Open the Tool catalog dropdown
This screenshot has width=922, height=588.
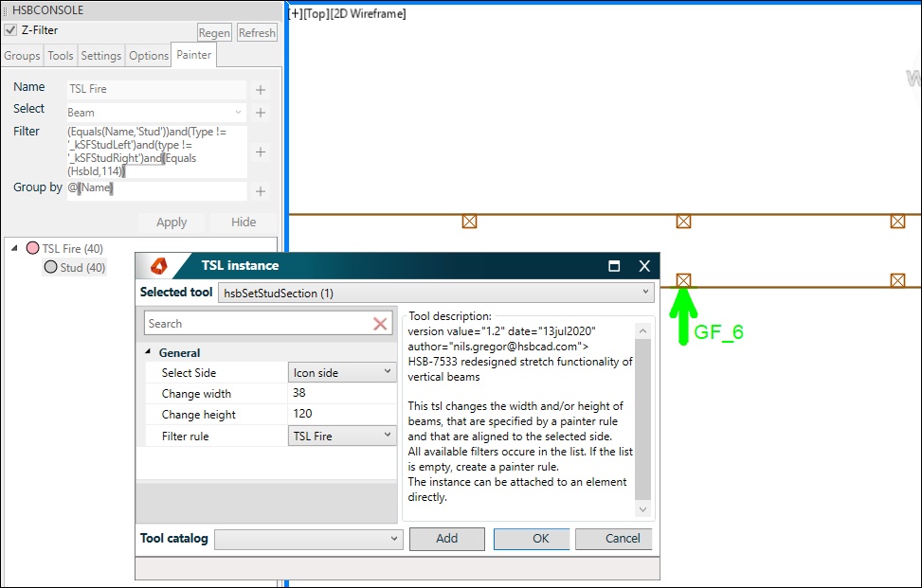pos(309,539)
